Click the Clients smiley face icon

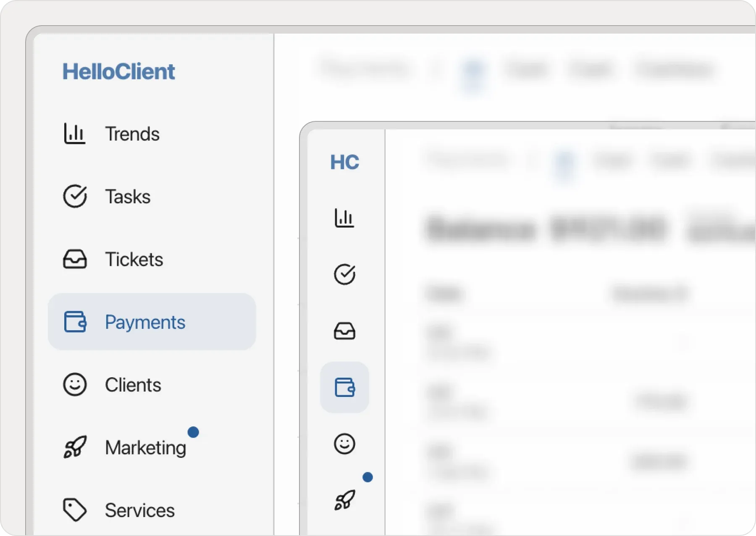(75, 384)
